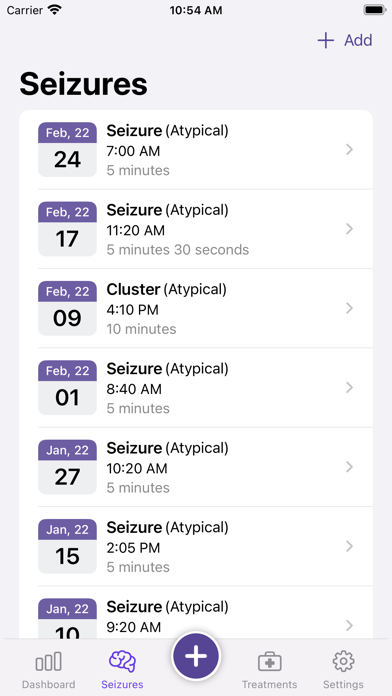Expand the 8:40 AM seizure chevron
Viewport: 392px width, 696px height.
pyautogui.click(x=349, y=388)
